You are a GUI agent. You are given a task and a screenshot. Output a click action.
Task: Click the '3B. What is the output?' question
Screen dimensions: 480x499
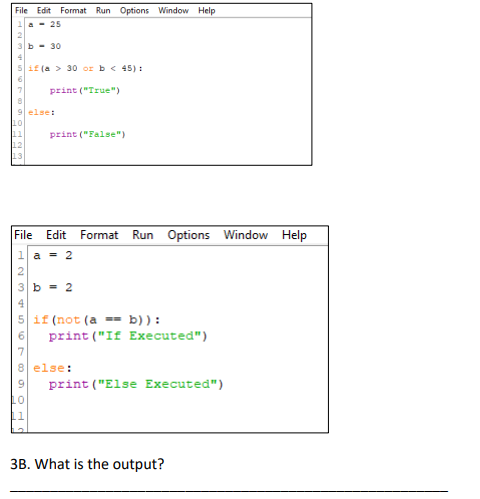point(87,464)
